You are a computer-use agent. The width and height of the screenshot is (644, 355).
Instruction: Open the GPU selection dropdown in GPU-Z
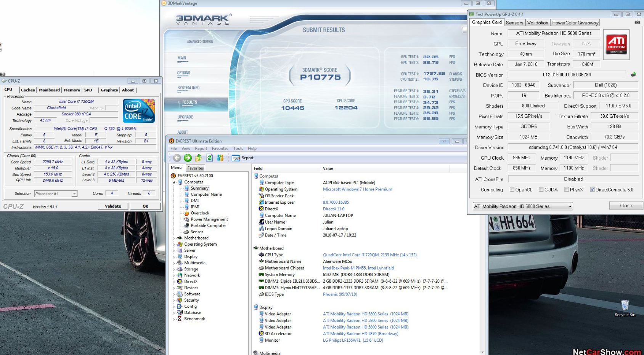pyautogui.click(x=523, y=206)
